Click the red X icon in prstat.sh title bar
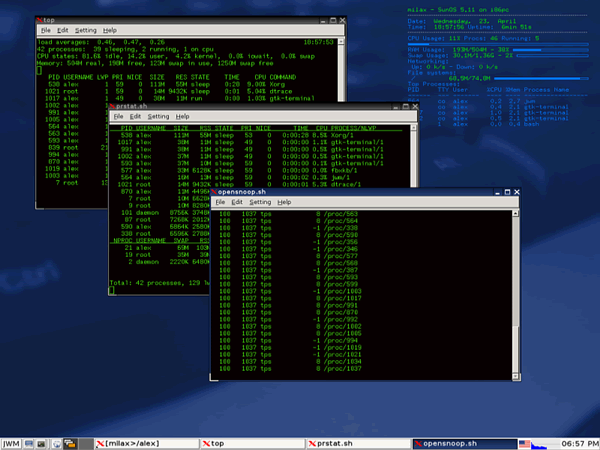600x450 pixels. pyautogui.click(x=112, y=106)
